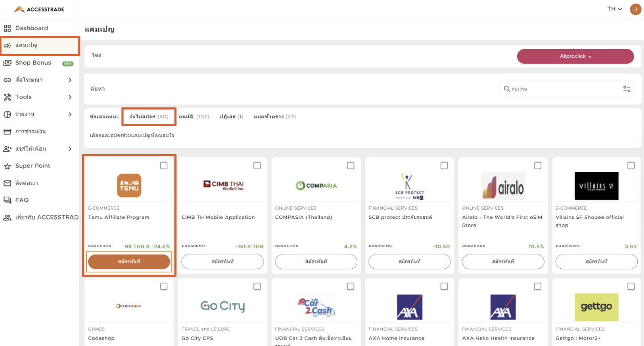Click the การชำระเงิน card icon
Viewport: 644px width, 346px height.
click(7, 131)
